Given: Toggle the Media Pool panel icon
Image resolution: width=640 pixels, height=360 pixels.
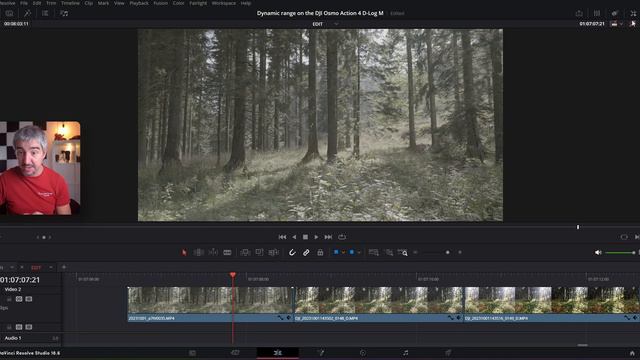Looking at the screenshot, I should click(x=9, y=13).
